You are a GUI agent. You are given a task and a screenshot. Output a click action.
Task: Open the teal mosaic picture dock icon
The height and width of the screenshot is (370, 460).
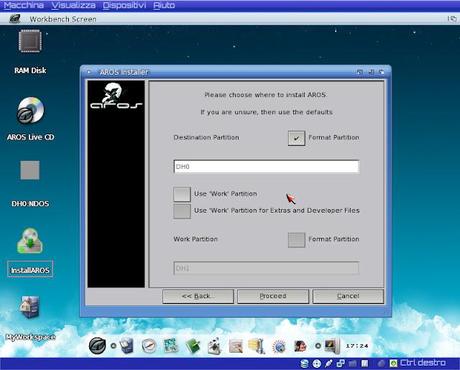171,346
